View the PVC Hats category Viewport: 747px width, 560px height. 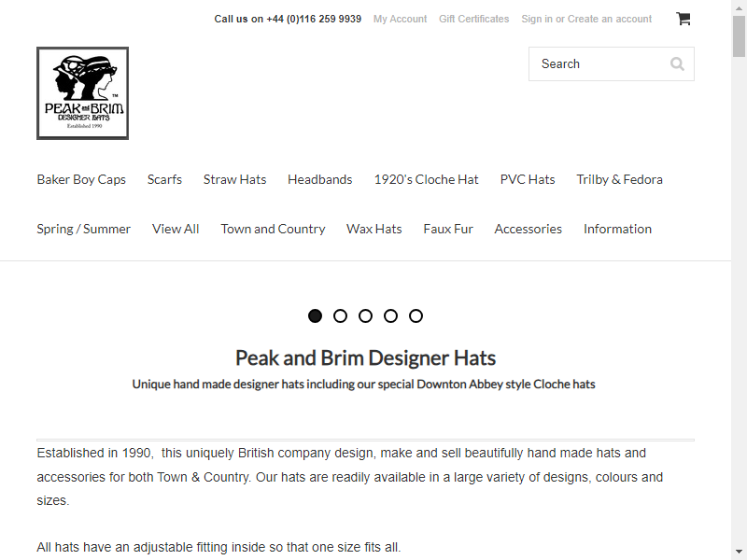(x=528, y=179)
